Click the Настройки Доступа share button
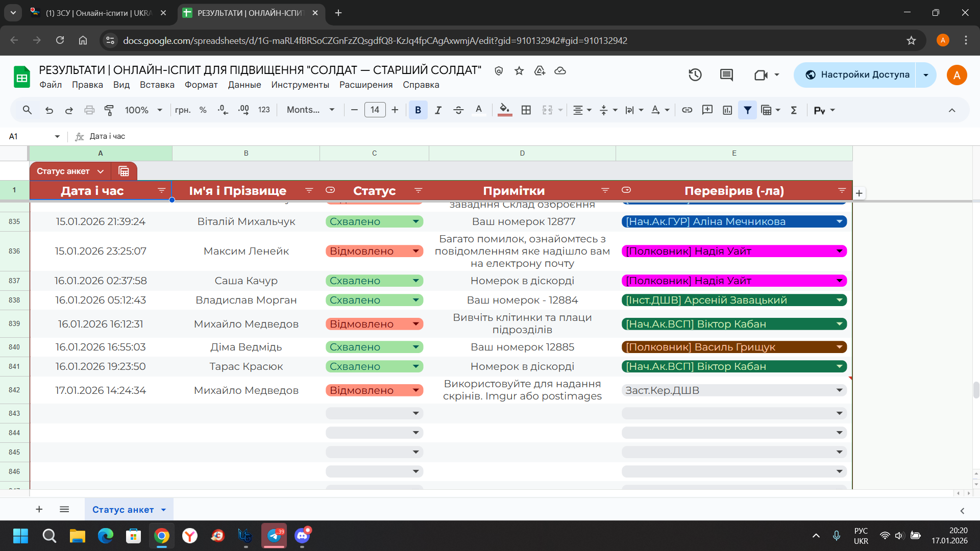 [x=857, y=75]
